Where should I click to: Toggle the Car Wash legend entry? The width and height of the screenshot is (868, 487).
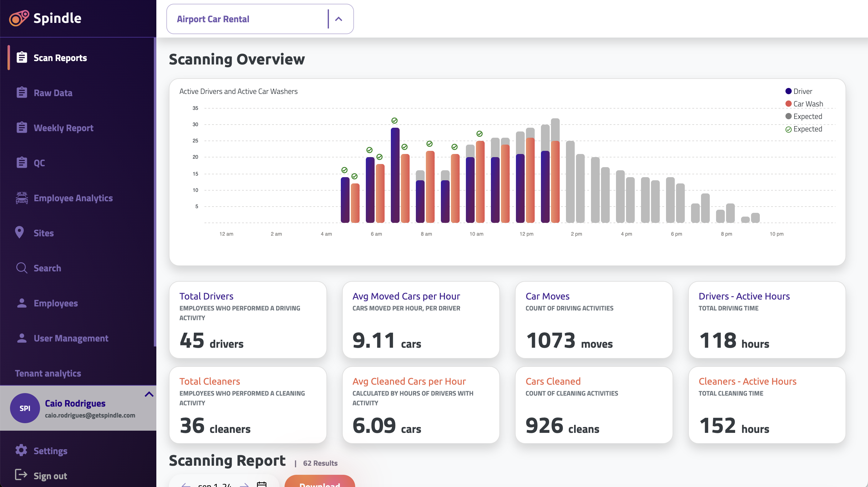tap(804, 104)
